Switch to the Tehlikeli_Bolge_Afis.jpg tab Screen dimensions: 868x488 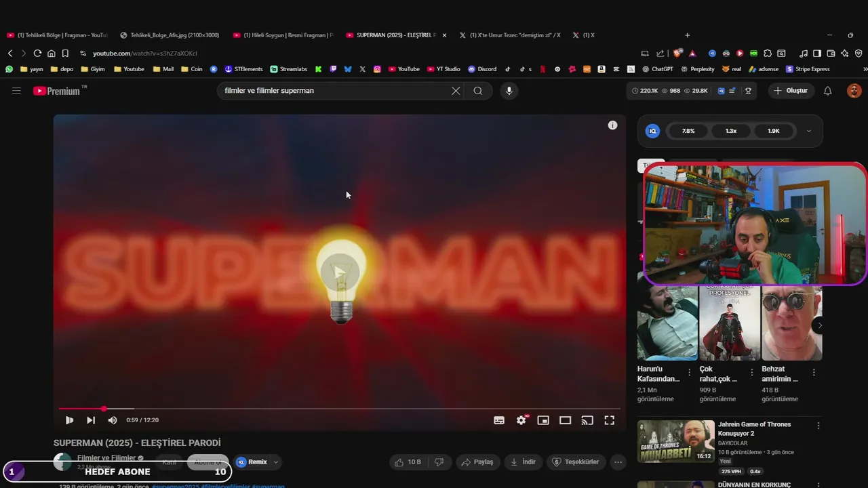170,35
